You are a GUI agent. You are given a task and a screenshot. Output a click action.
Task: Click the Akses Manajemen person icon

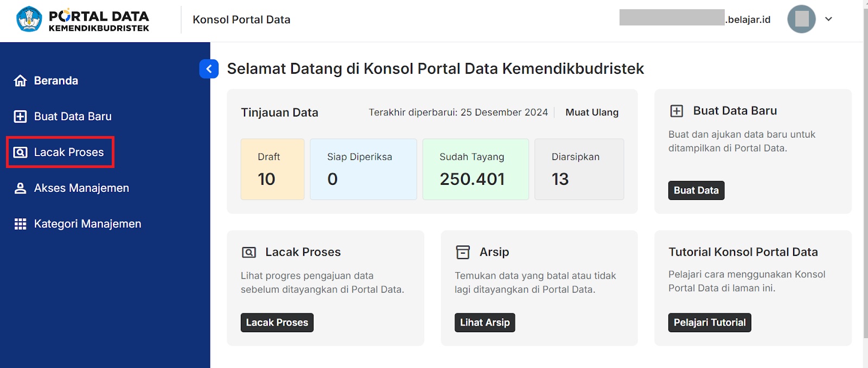(x=20, y=188)
